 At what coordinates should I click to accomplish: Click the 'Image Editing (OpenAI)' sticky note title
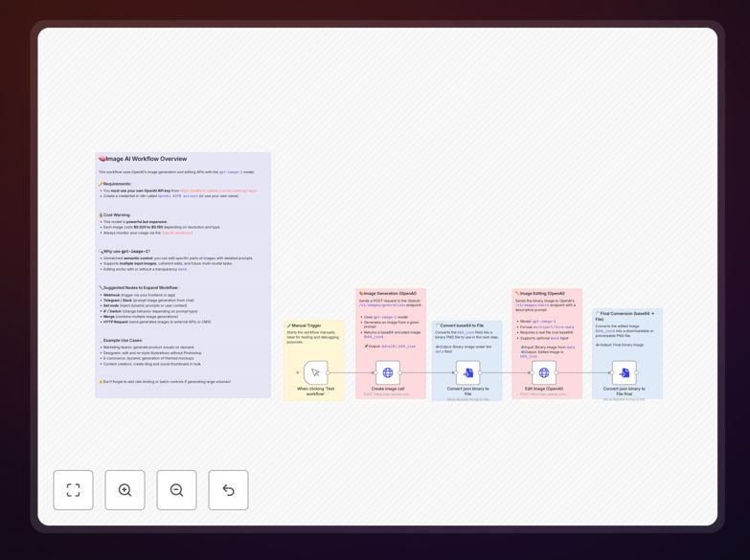click(540, 293)
